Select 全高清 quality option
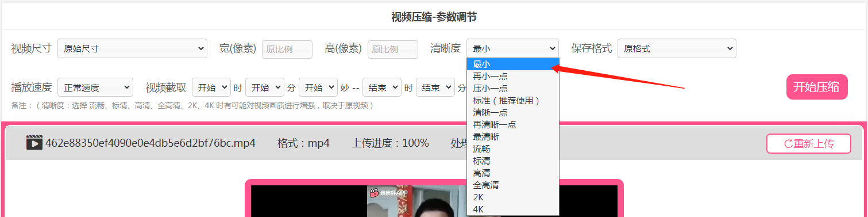868x217 pixels. [x=513, y=185]
